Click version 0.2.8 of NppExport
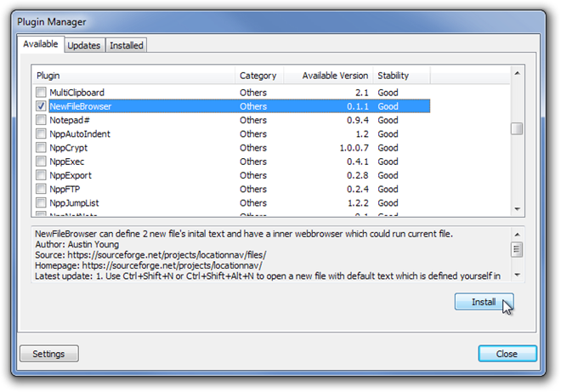The height and width of the screenshot is (392, 561). click(x=358, y=175)
